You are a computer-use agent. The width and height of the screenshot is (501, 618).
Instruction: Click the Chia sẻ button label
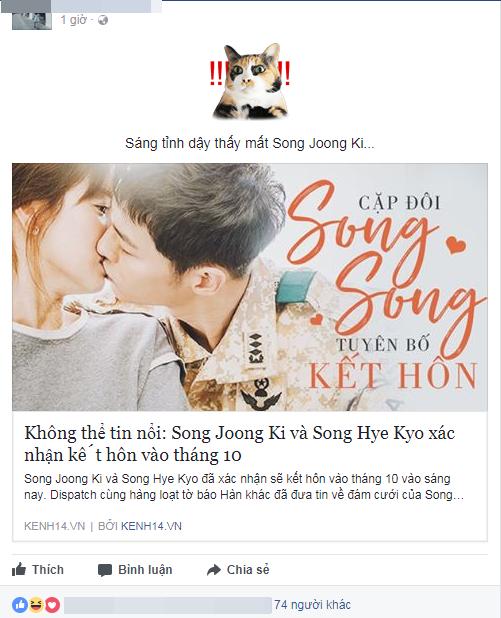click(248, 570)
